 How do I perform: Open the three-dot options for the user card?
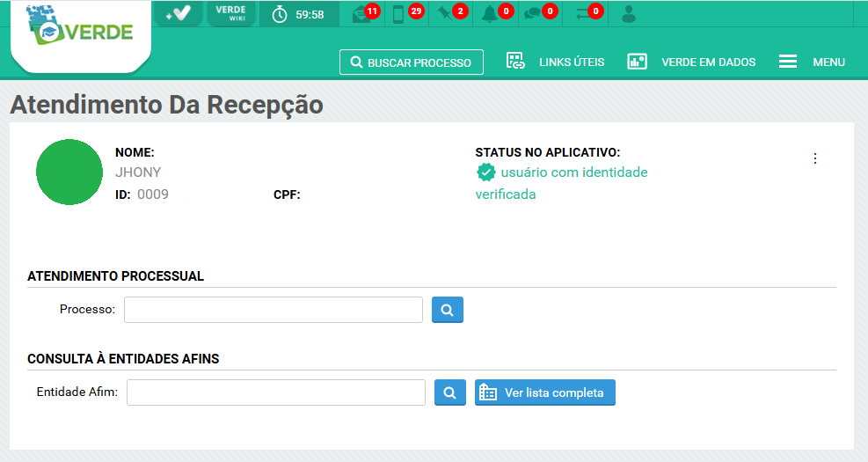[x=815, y=158]
